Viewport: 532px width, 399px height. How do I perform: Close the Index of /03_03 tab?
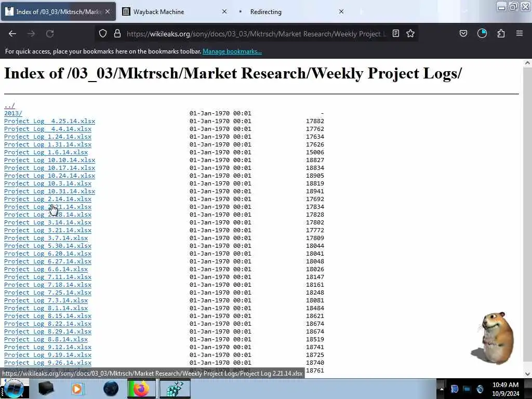(x=108, y=11)
